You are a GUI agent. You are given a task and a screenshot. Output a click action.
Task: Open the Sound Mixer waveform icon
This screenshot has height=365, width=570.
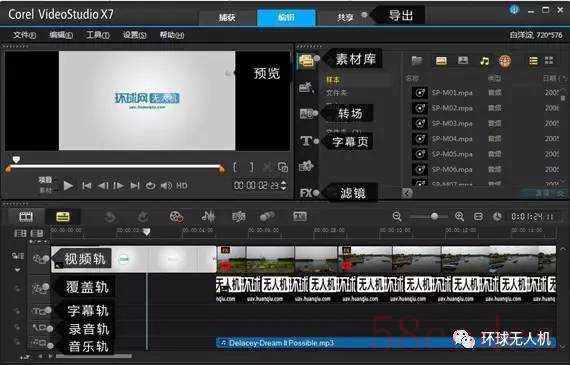(208, 216)
